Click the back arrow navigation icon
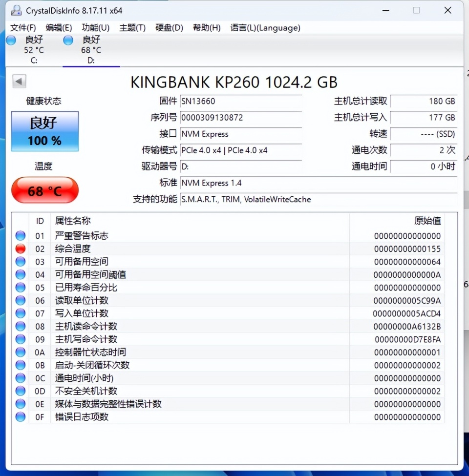Screen dimensions: 469x476 tap(19, 82)
